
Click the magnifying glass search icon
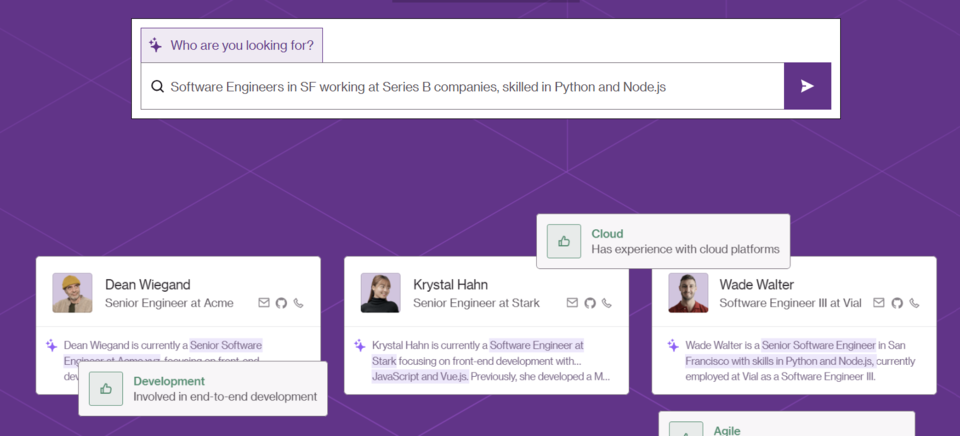click(157, 87)
